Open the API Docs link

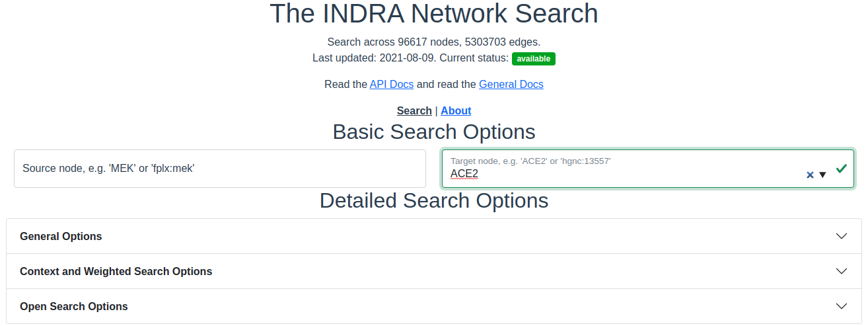[x=392, y=84]
